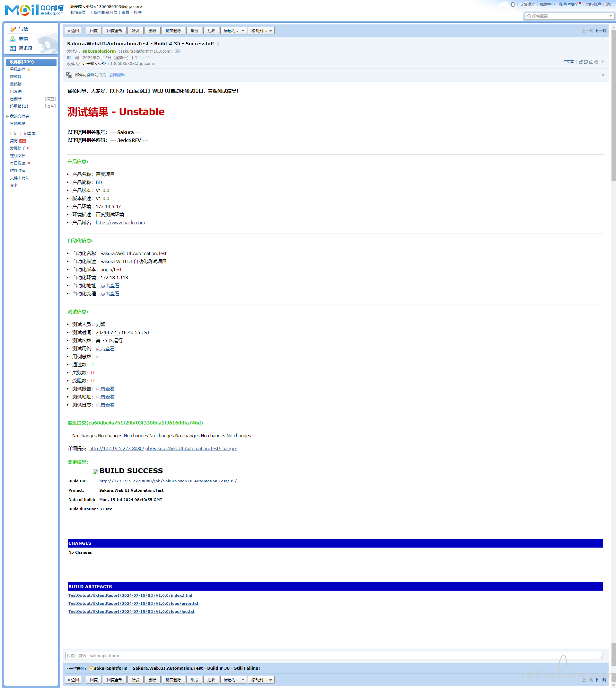Click 退出 to log out

(610, 4)
